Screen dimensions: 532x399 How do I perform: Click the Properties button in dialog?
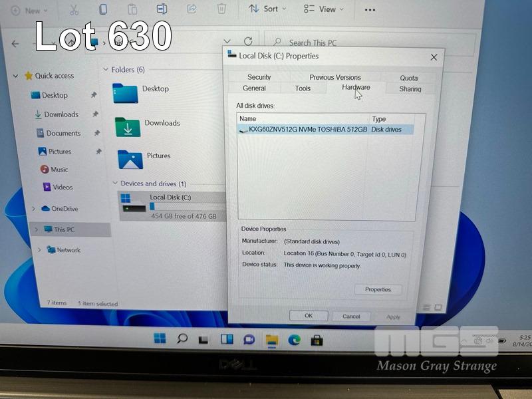click(378, 289)
